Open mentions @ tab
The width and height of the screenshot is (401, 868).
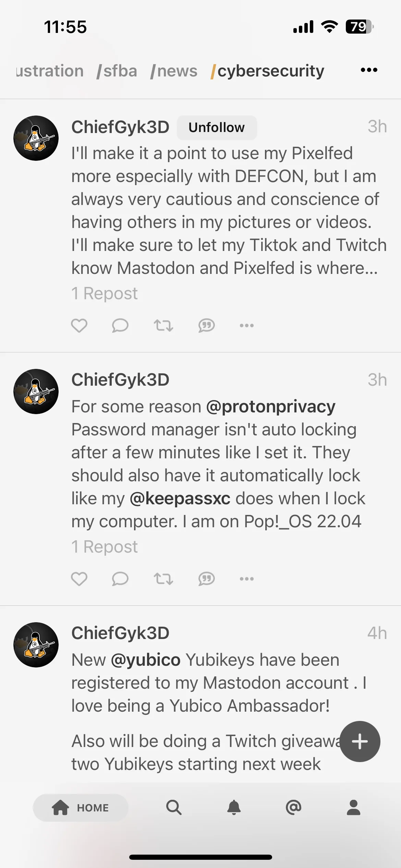tap(293, 807)
